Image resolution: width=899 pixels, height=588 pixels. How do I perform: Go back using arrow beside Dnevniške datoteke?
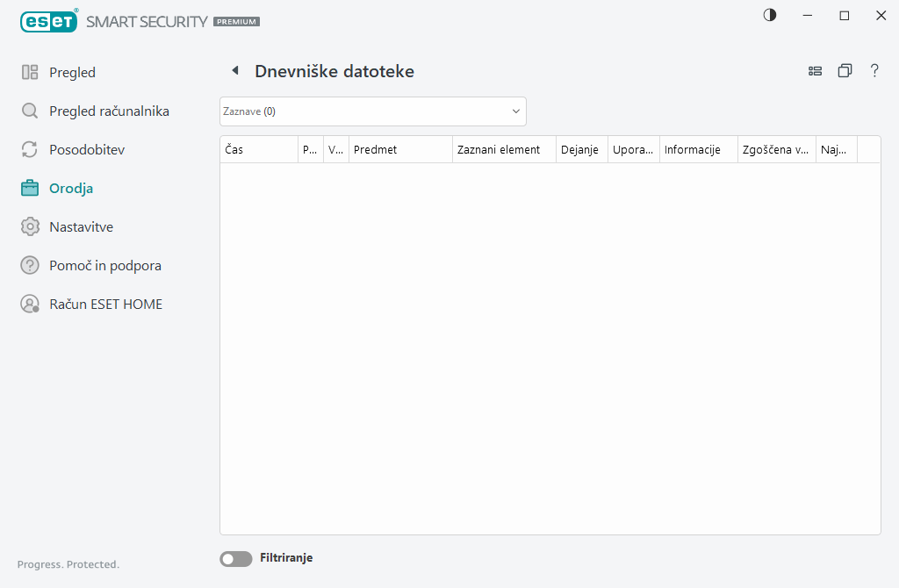point(234,71)
